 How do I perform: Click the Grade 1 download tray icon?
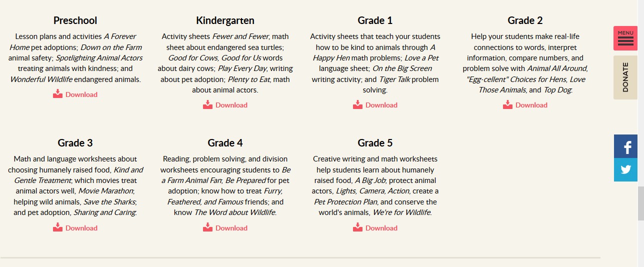[357, 104]
